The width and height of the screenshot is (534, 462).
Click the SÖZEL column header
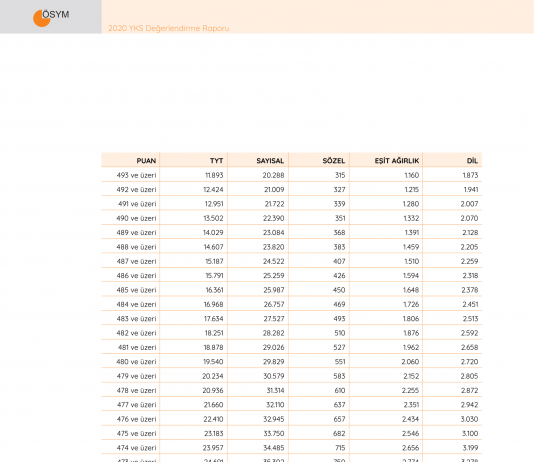tap(334, 161)
